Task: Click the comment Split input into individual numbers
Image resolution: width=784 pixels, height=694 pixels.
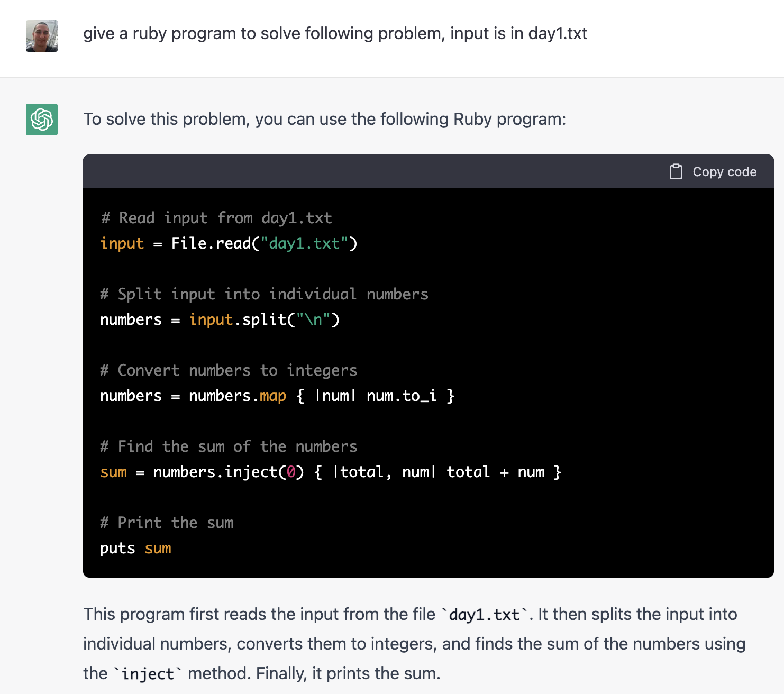Action: coord(263,294)
